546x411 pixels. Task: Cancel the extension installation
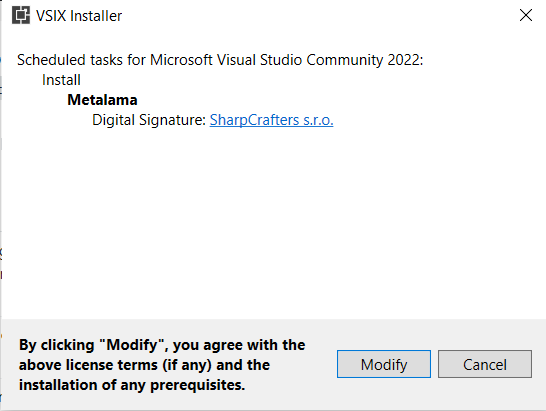point(485,364)
